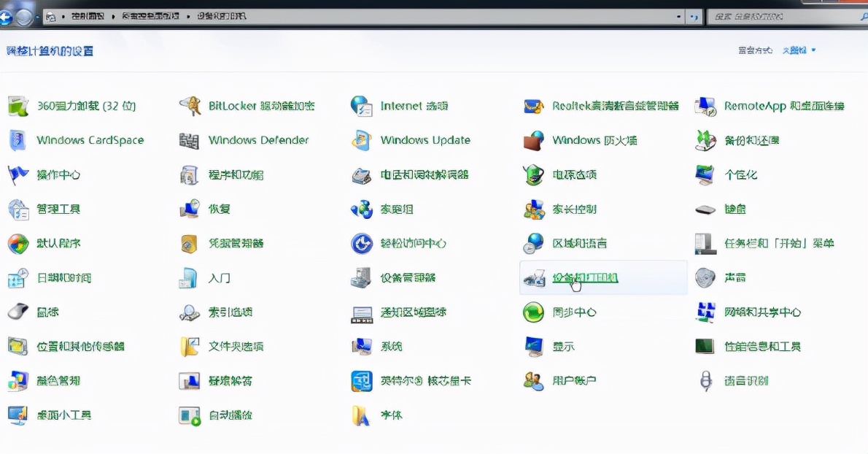Open the 自动播放 icon
The width and height of the screenshot is (868, 454).
click(x=190, y=415)
